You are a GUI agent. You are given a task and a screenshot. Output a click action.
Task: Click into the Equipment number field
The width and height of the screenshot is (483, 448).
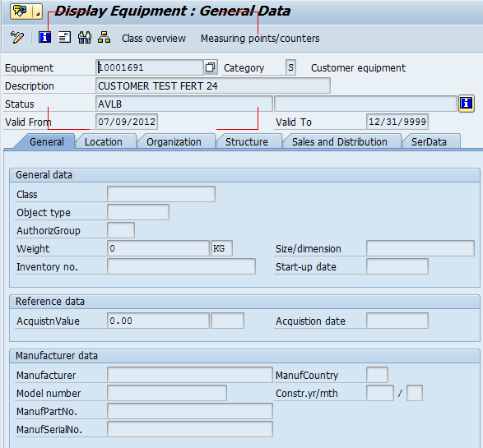150,67
